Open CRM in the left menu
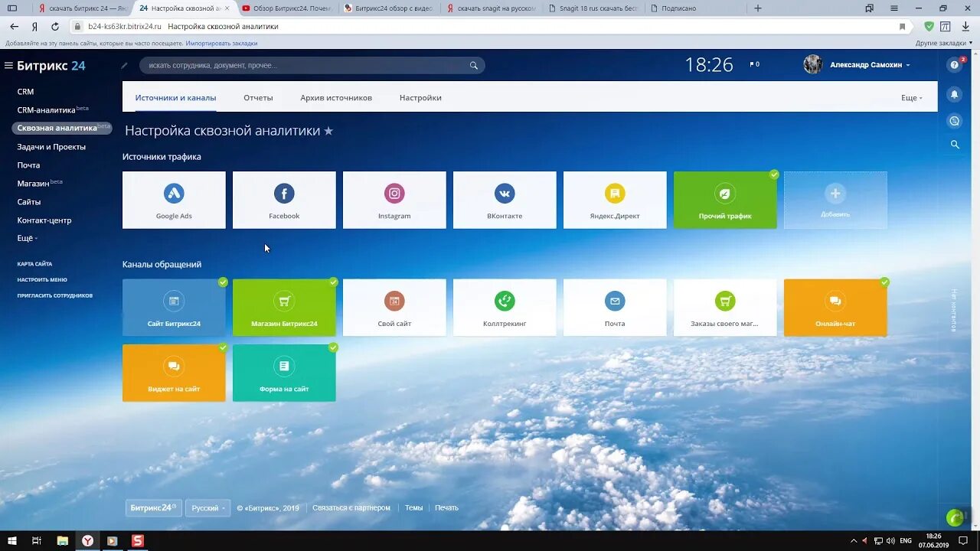Image resolution: width=980 pixels, height=551 pixels. pyautogui.click(x=25, y=92)
